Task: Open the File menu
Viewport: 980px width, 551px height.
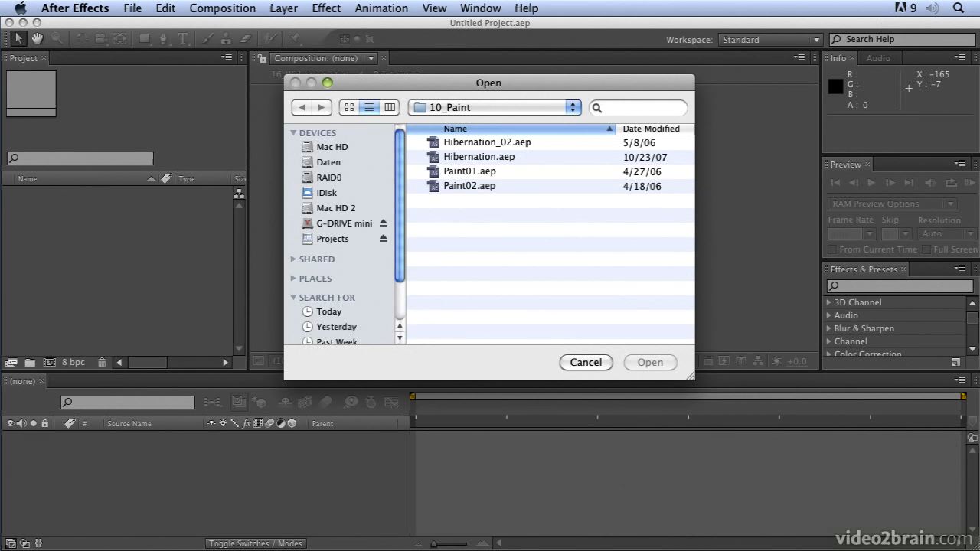Action: tap(132, 8)
